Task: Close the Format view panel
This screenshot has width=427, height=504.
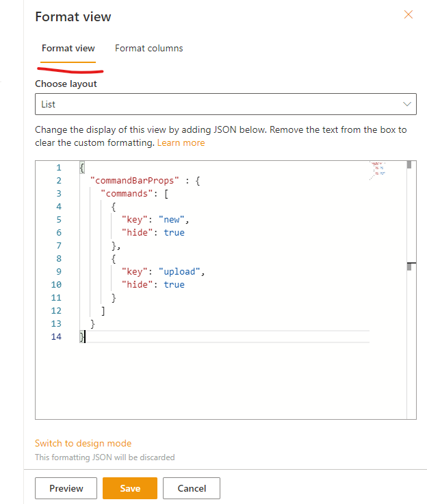Action: tap(408, 14)
